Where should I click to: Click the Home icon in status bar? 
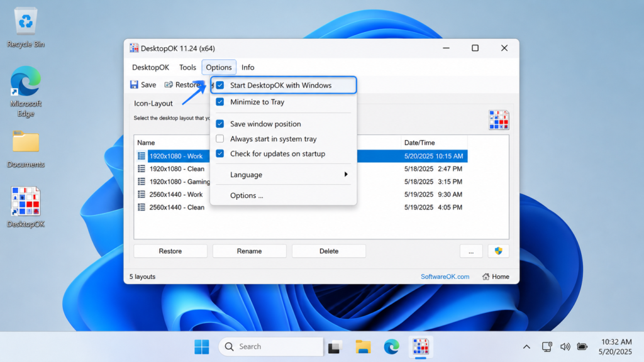tap(486, 277)
